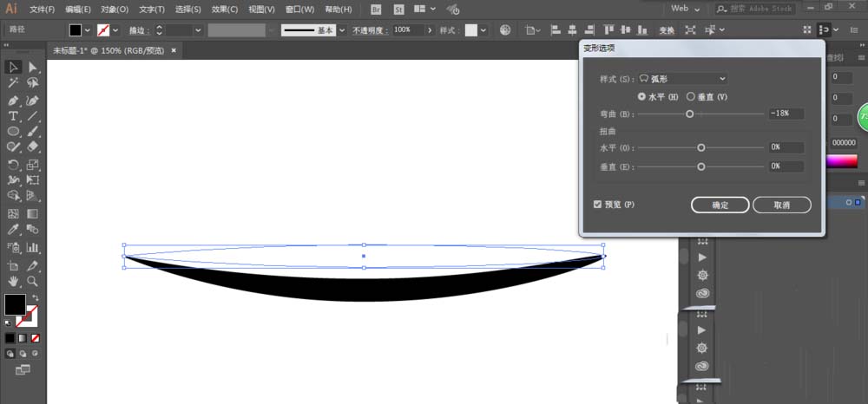Open the 样式 弧形 style dropdown
This screenshot has width=868, height=404.
click(x=682, y=79)
